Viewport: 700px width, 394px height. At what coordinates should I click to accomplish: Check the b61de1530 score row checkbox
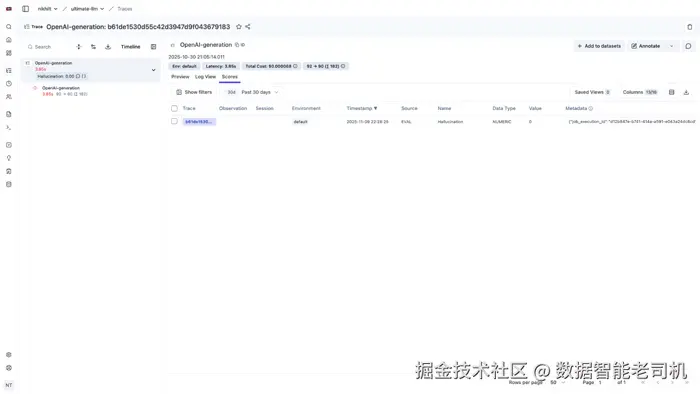pos(174,121)
